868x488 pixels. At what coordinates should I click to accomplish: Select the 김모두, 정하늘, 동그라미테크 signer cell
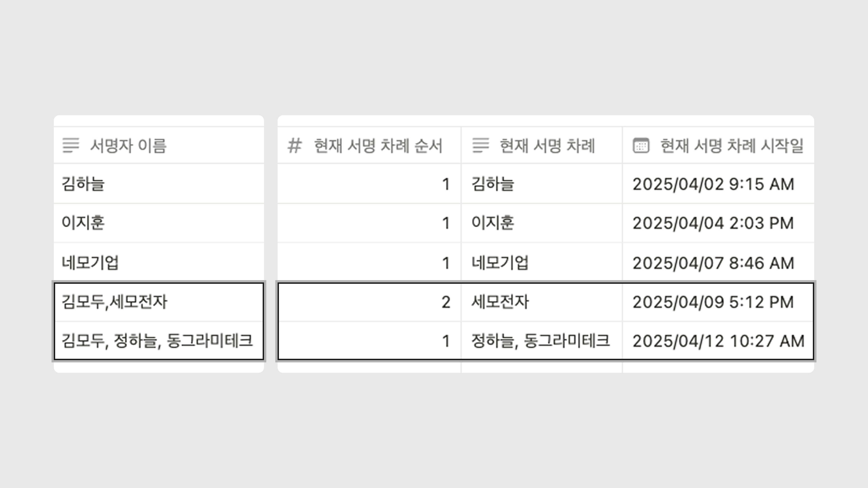pos(157,341)
